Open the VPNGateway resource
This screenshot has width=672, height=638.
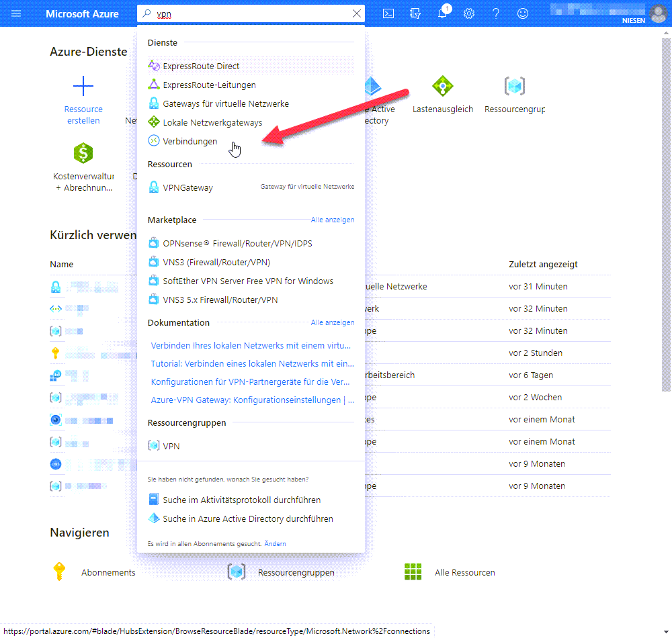[x=251, y=187]
